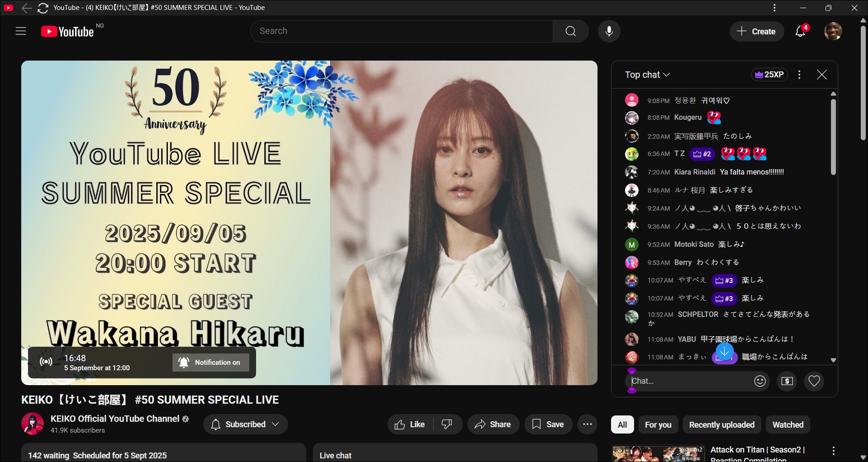868x462 pixels.
Task: Close the live chat panel
Action: pos(822,75)
